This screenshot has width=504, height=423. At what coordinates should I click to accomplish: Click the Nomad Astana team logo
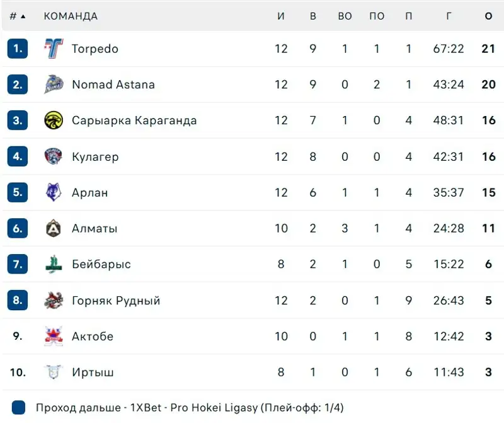point(54,84)
